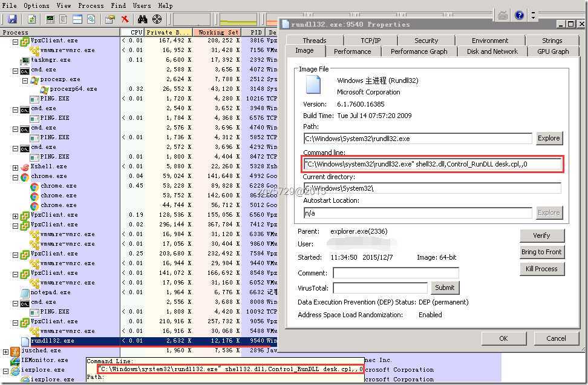Open the Find menu

point(119,5)
